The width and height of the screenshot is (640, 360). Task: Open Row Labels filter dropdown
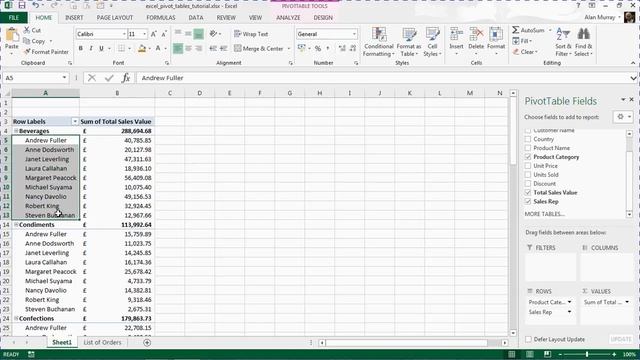coord(75,122)
